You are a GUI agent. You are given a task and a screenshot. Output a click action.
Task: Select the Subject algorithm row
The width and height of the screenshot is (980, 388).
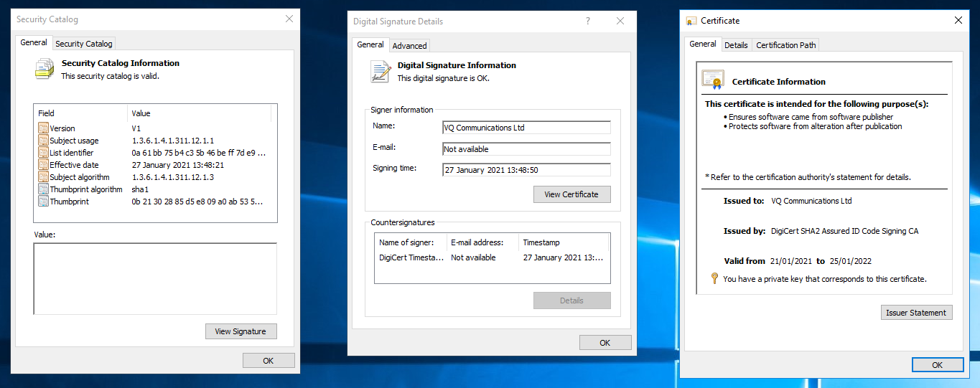point(154,177)
